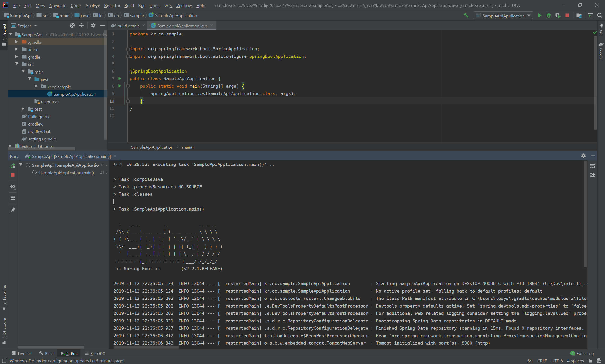This screenshot has width=605, height=364.
Task: Open Run panel settings gear
Action: click(x=583, y=156)
